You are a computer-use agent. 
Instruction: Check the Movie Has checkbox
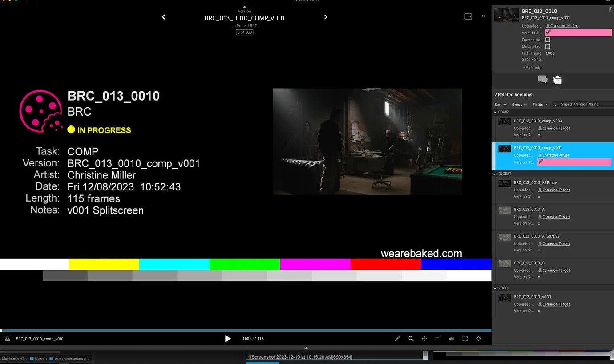tap(548, 46)
